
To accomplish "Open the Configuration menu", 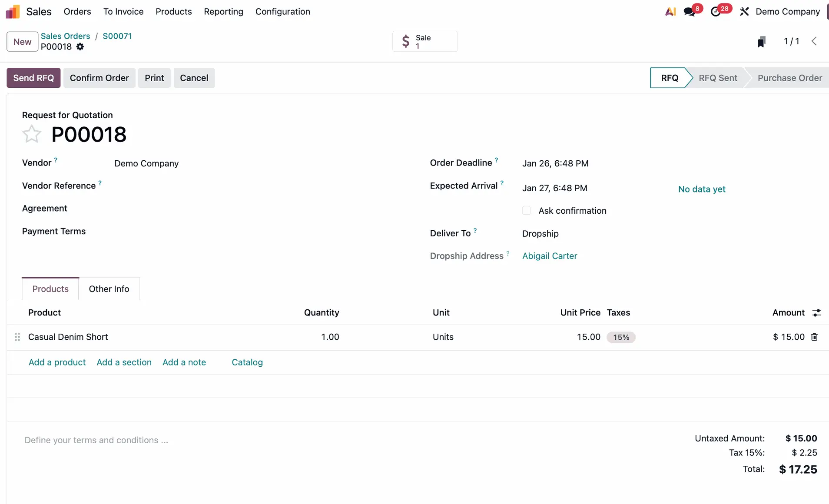I will point(282,12).
